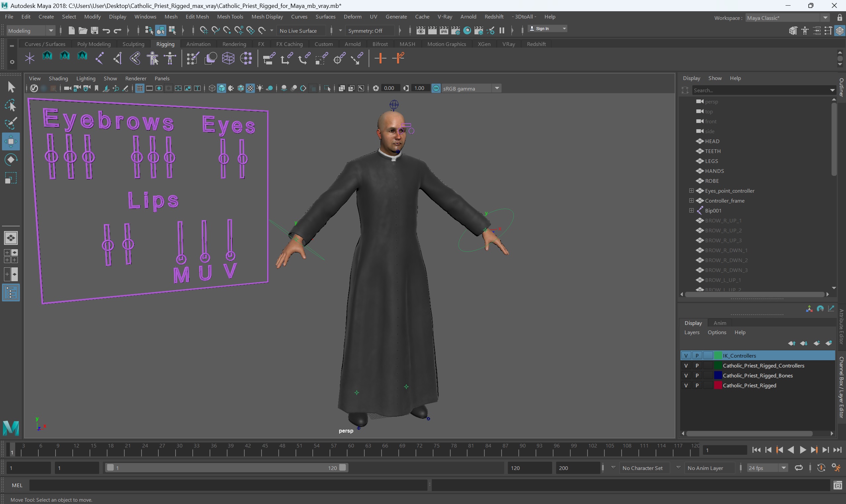
Task: Open the Sign In account dropdown
Action: pyautogui.click(x=547, y=28)
